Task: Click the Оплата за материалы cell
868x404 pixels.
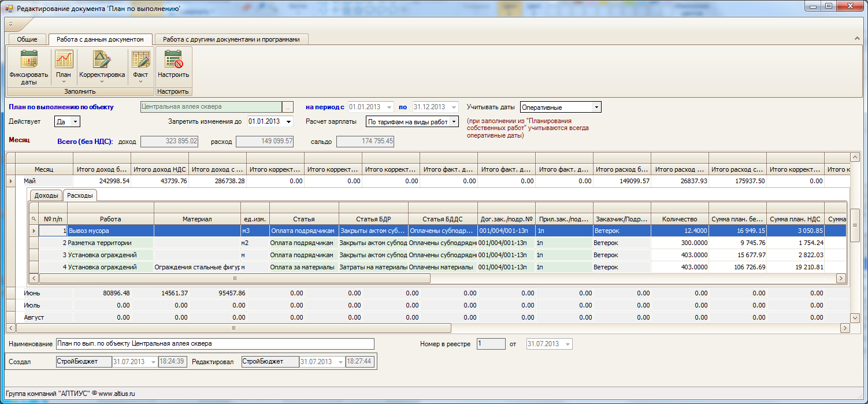Action: point(304,267)
